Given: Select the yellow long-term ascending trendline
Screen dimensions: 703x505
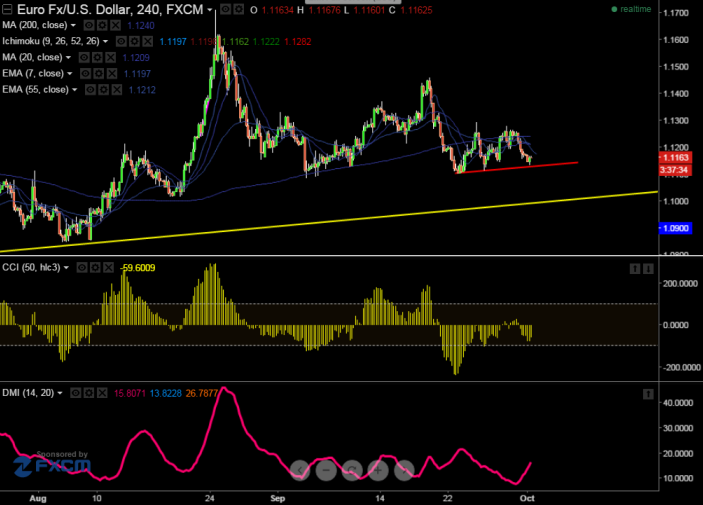Looking at the screenshot, I should pyautogui.click(x=329, y=222).
